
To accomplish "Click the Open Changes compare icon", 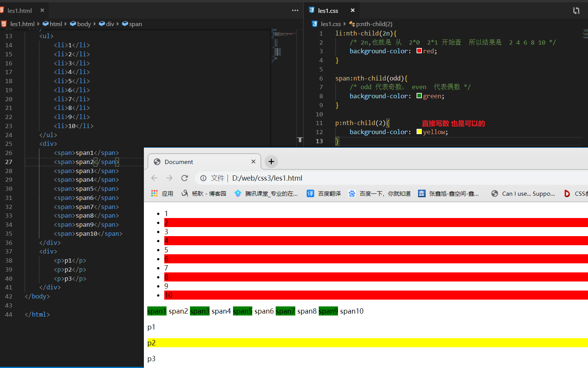I will tap(576, 11).
